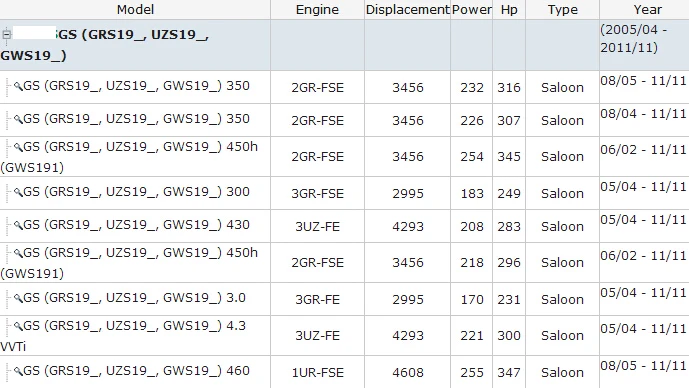Select engine cell 1UR-FSE
This screenshot has height=388, width=689.
[317, 373]
